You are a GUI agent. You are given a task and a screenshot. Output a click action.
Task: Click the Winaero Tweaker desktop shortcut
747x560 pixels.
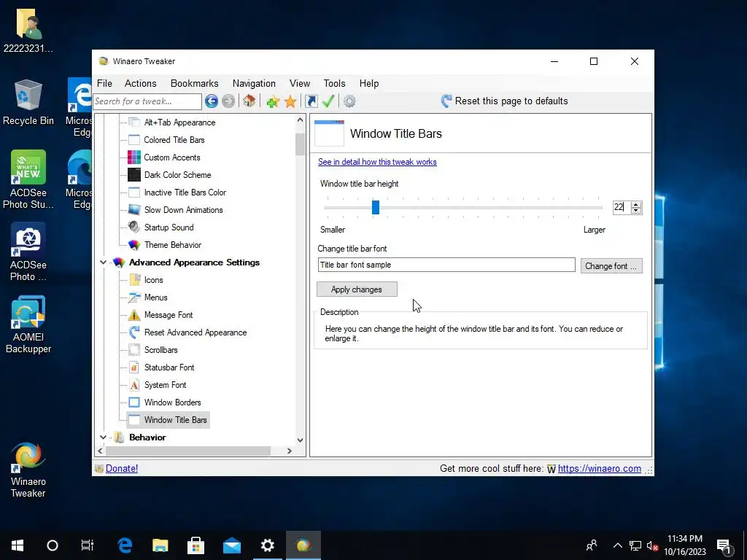pos(28,470)
